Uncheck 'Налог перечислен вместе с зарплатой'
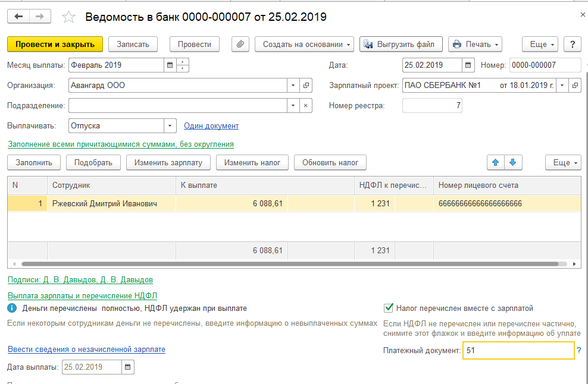Screen dimensions: 588x384 [389, 309]
